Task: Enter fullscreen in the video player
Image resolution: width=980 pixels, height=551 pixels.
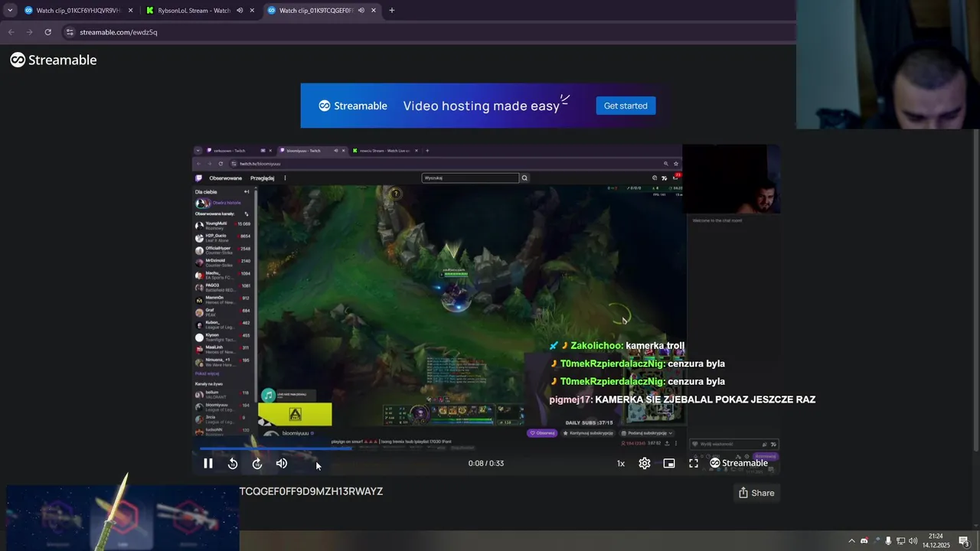Action: pos(694,463)
